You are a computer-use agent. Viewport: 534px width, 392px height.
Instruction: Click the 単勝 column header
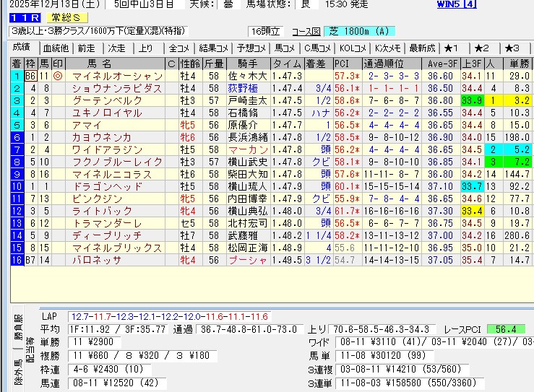point(517,64)
